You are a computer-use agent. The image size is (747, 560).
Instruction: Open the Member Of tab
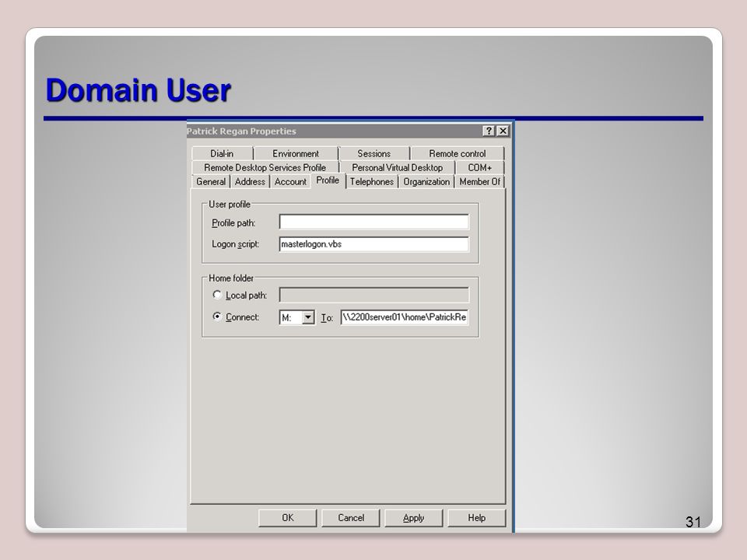[x=480, y=181]
